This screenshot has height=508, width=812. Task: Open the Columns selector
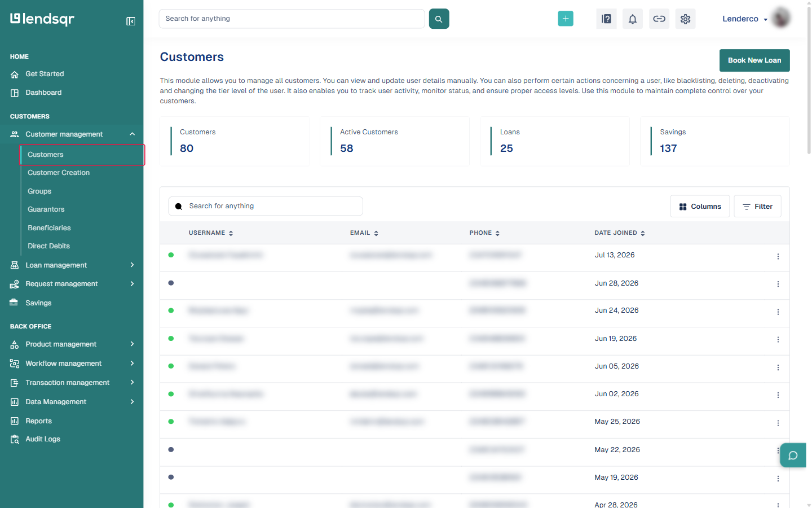click(x=700, y=207)
